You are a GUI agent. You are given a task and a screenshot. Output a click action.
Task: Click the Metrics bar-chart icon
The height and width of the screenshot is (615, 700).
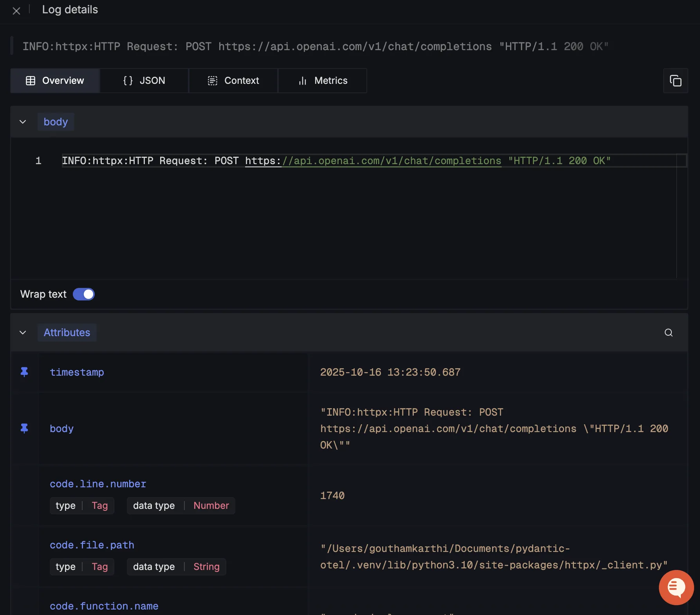tap(302, 81)
